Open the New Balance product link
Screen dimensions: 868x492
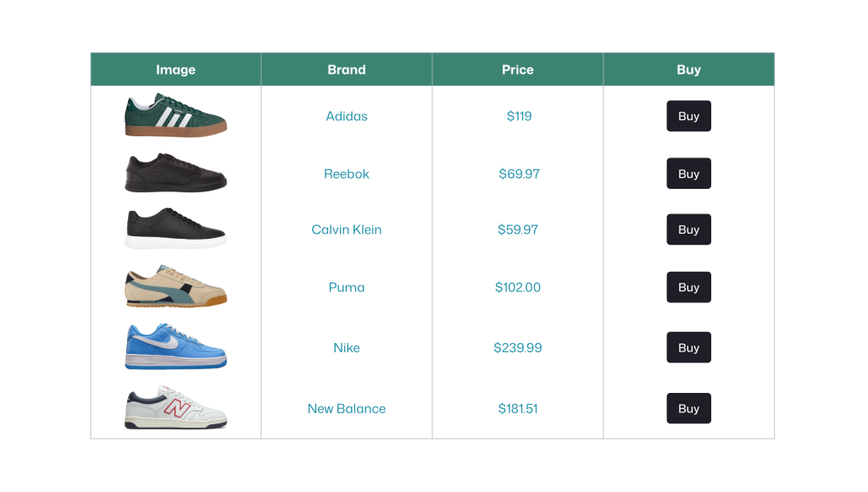coord(346,408)
